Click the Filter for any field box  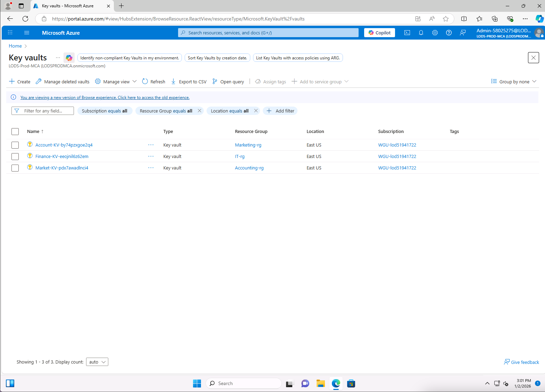pyautogui.click(x=43, y=111)
